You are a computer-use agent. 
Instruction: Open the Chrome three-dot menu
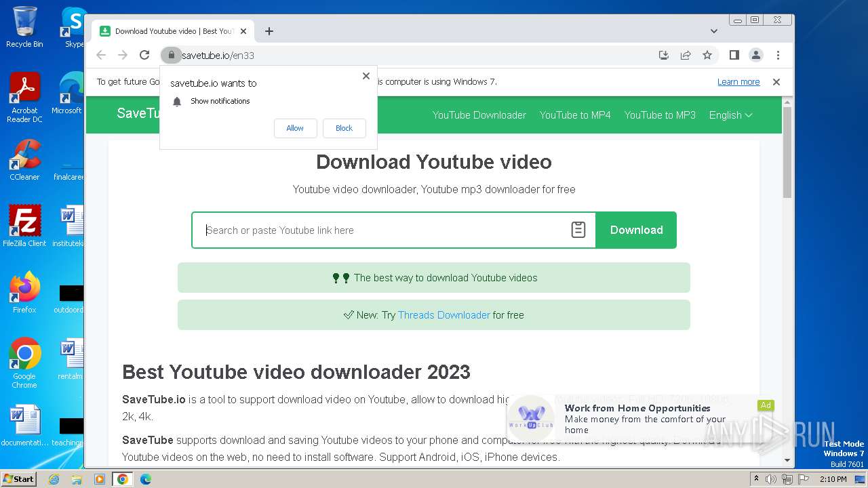(x=778, y=56)
